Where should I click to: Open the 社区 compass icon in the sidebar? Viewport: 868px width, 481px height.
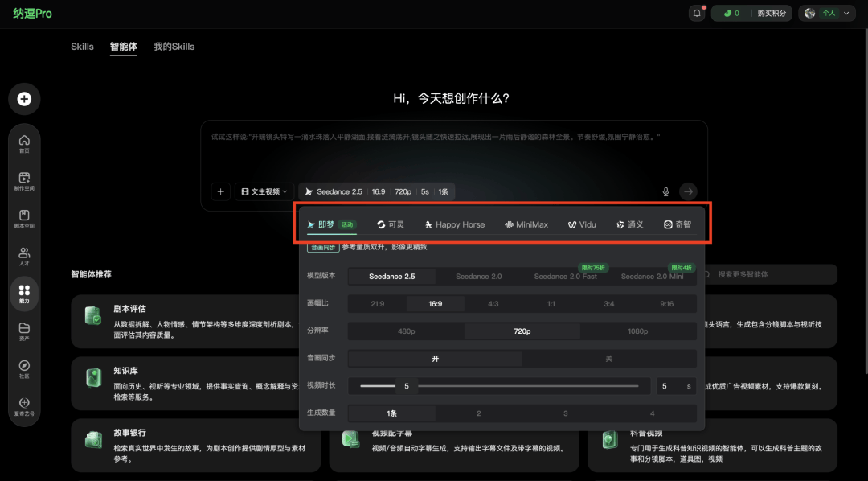[24, 369]
